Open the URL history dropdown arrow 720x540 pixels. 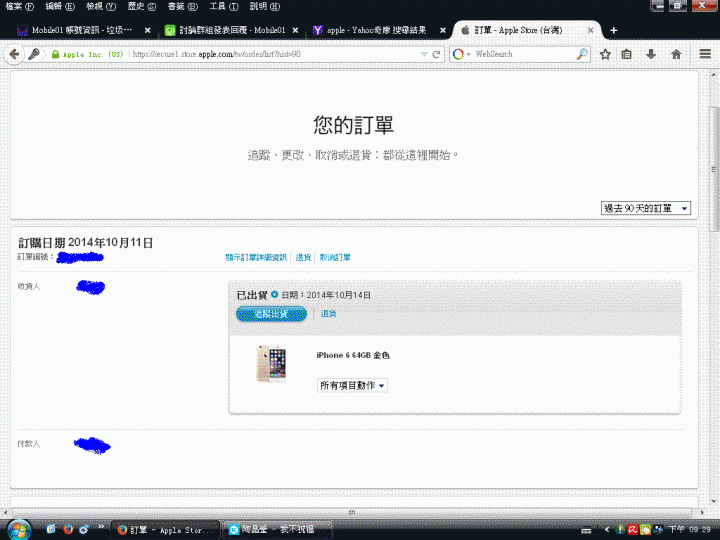pyautogui.click(x=424, y=54)
